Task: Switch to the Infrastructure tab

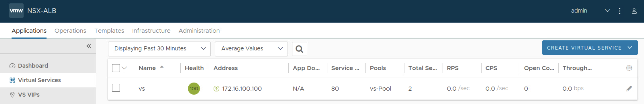Action: (151, 31)
